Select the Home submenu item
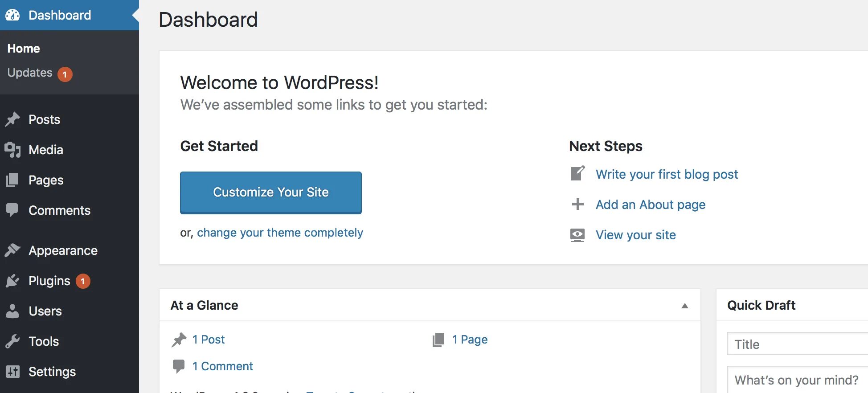The height and width of the screenshot is (393, 868). [x=24, y=49]
